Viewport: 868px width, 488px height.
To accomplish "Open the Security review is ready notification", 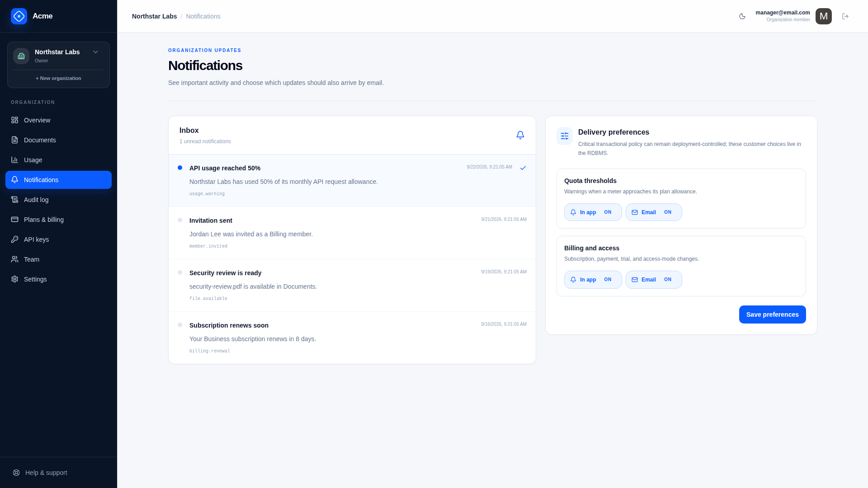I will [352, 286].
